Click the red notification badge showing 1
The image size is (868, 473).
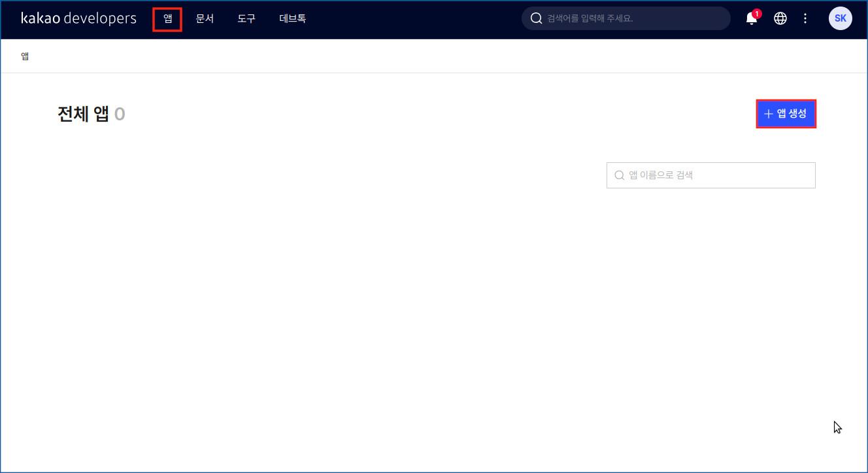pyautogui.click(x=757, y=13)
